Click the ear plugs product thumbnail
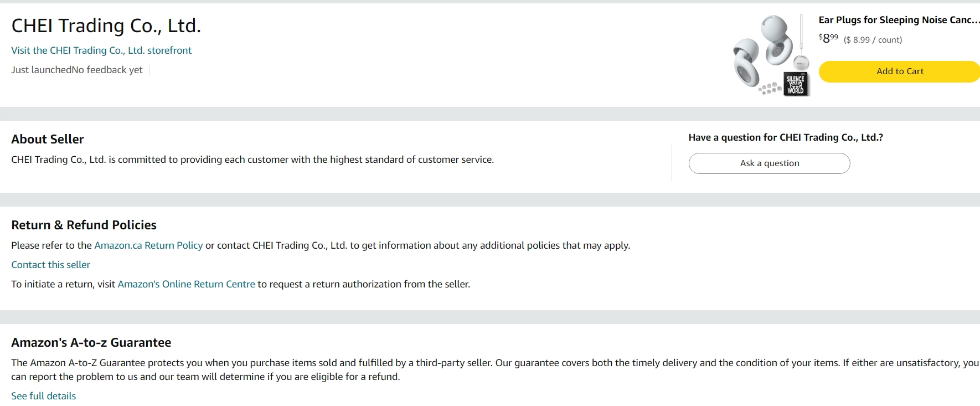The height and width of the screenshot is (406, 980). pos(771,55)
